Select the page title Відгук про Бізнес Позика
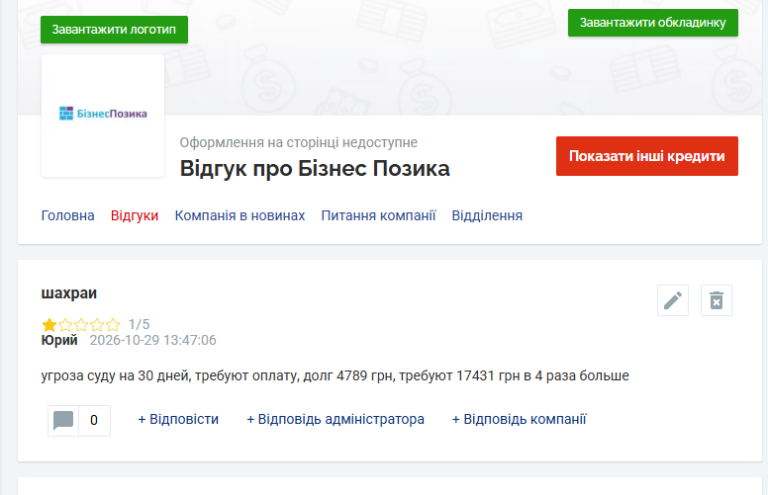 (314, 168)
